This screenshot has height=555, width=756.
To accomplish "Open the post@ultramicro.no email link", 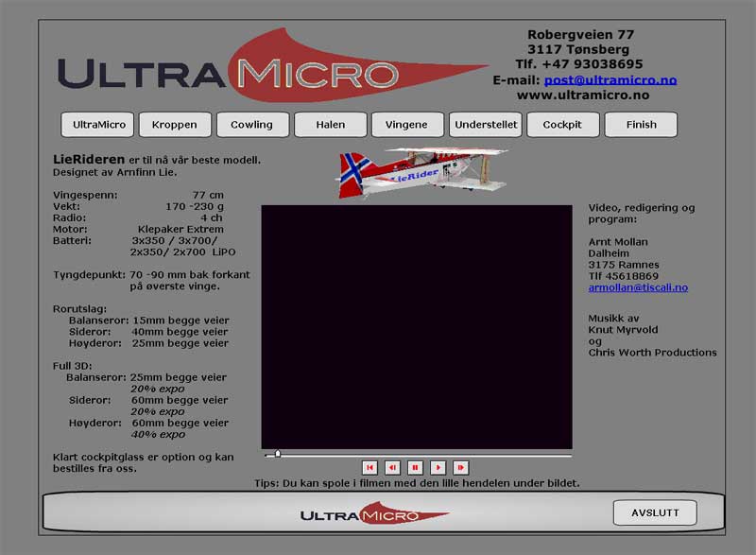I will pyautogui.click(x=610, y=80).
